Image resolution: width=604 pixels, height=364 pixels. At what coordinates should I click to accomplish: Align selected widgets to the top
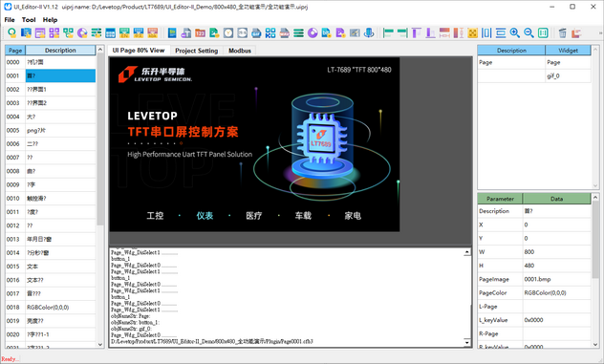417,33
